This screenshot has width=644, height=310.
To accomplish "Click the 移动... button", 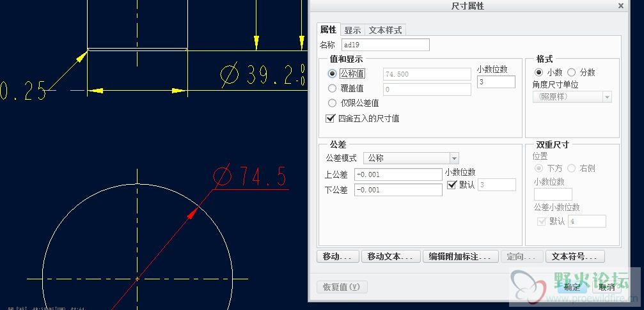I will [338, 256].
